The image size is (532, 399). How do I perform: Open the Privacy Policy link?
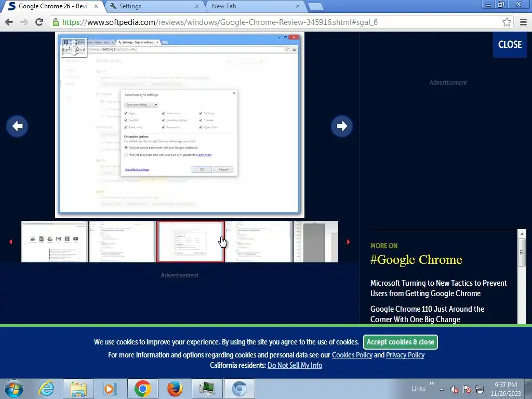pyautogui.click(x=405, y=355)
